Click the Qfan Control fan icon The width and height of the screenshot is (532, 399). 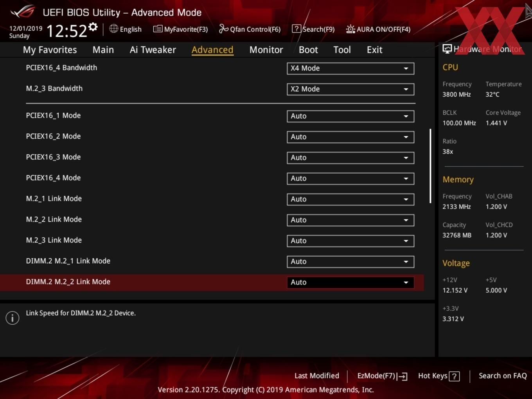(223, 29)
